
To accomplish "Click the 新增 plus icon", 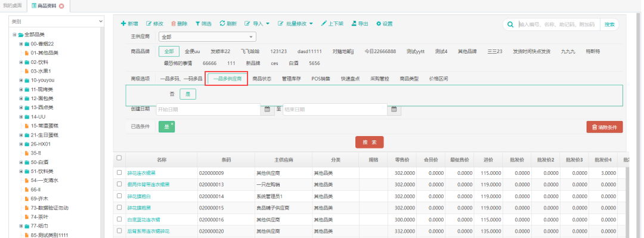I will coord(123,24).
